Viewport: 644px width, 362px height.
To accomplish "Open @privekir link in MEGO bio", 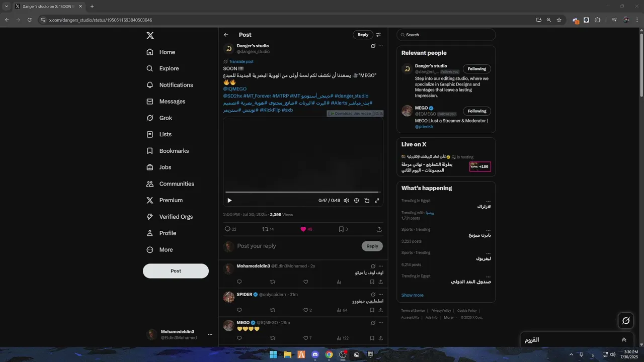I will coord(424,127).
